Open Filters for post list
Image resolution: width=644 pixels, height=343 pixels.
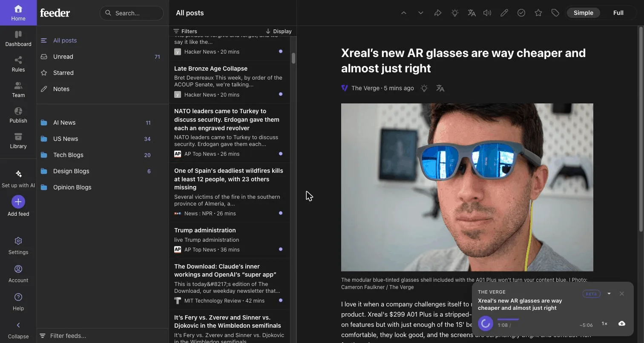pyautogui.click(x=185, y=31)
